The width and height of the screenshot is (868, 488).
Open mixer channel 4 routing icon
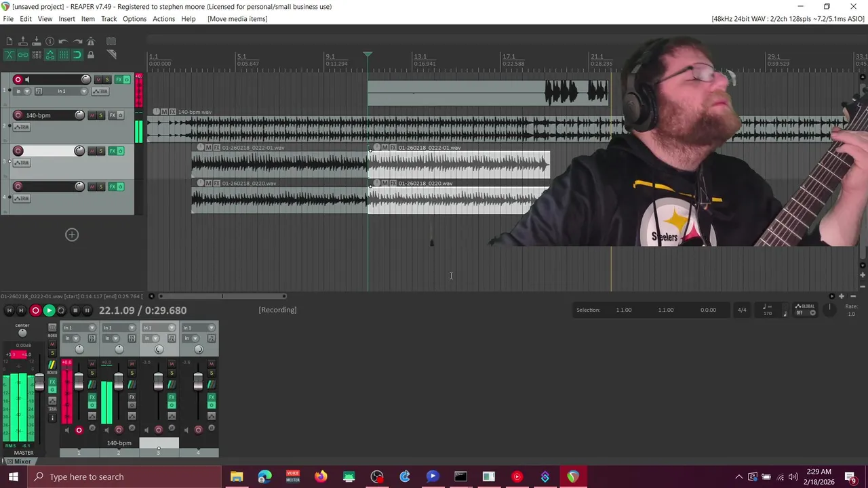point(212,384)
